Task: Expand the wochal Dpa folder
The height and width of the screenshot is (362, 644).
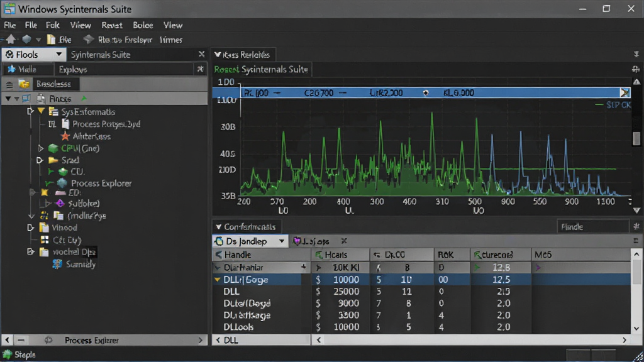Action: tap(30, 251)
